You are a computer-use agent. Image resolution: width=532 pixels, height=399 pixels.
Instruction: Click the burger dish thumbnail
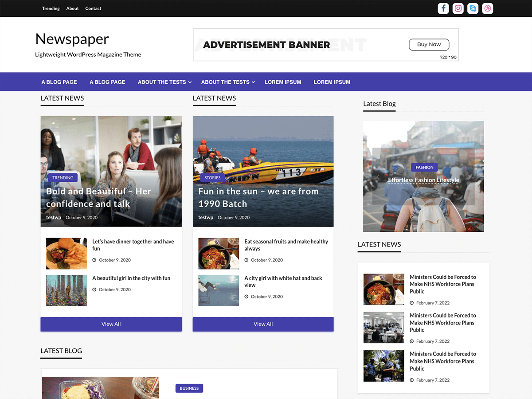coord(66,253)
